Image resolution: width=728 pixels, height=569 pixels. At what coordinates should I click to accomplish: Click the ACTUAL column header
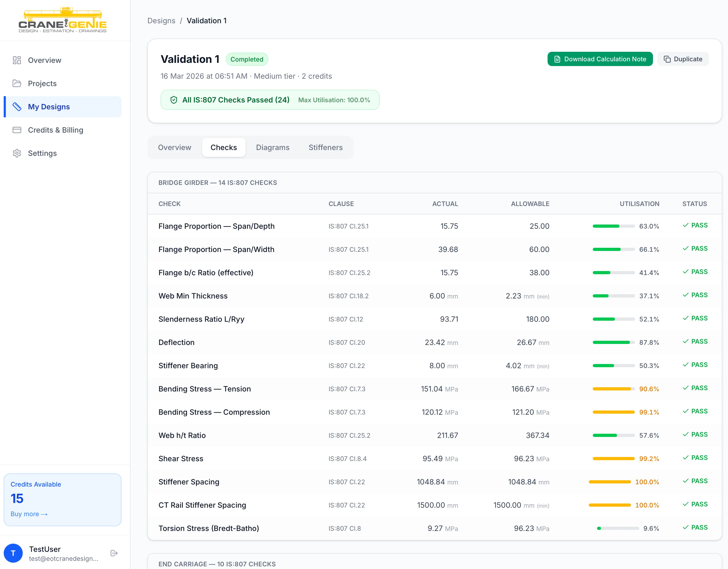point(445,204)
